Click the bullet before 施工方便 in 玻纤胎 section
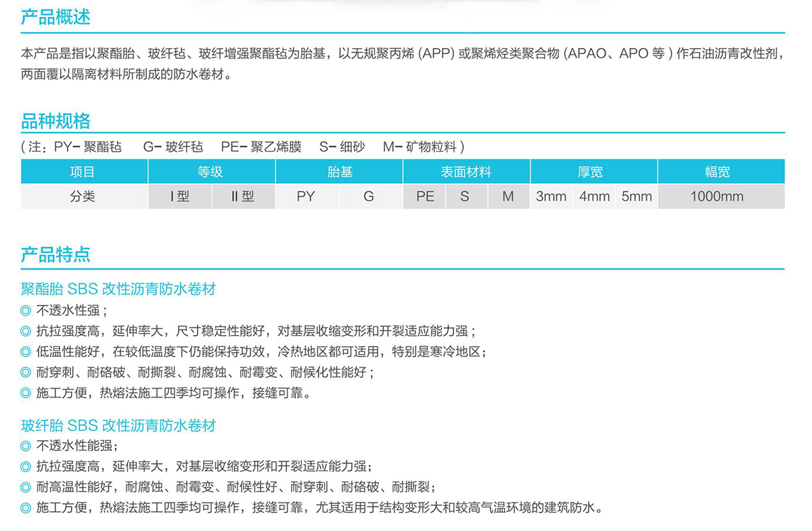Screen dimensions: 812x531 (x=26, y=507)
